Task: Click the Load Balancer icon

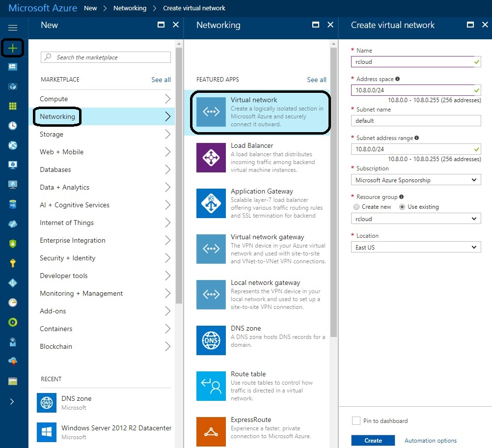Action: [x=211, y=158]
